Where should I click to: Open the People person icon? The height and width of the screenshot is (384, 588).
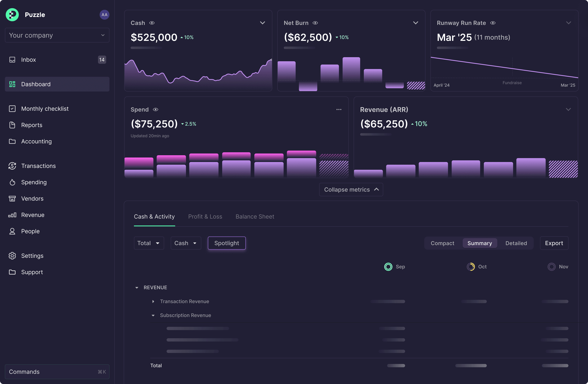tap(12, 231)
